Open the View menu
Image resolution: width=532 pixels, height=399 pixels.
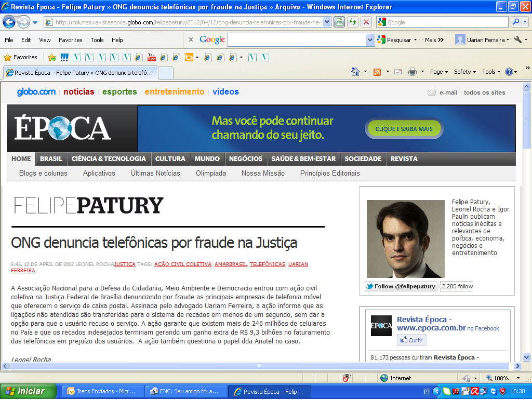[45, 40]
